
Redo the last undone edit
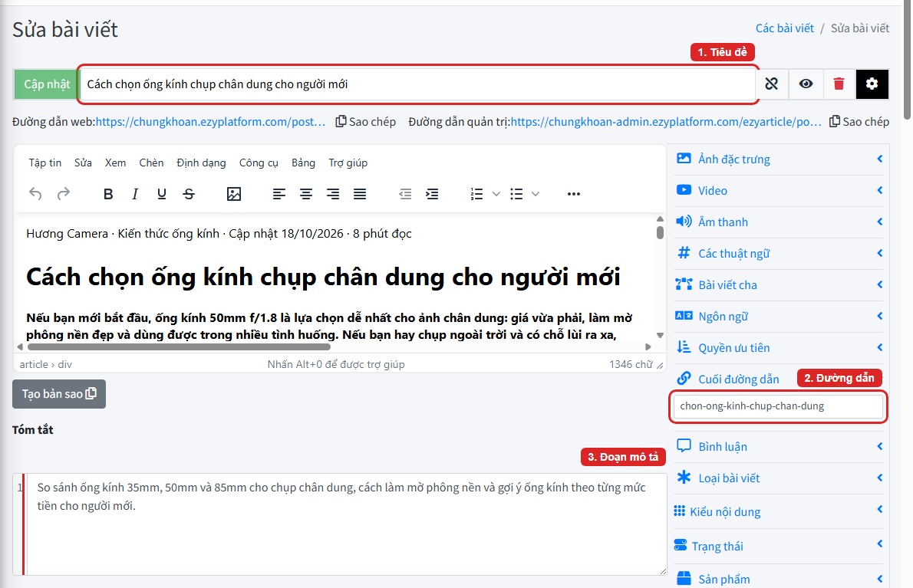(x=64, y=194)
